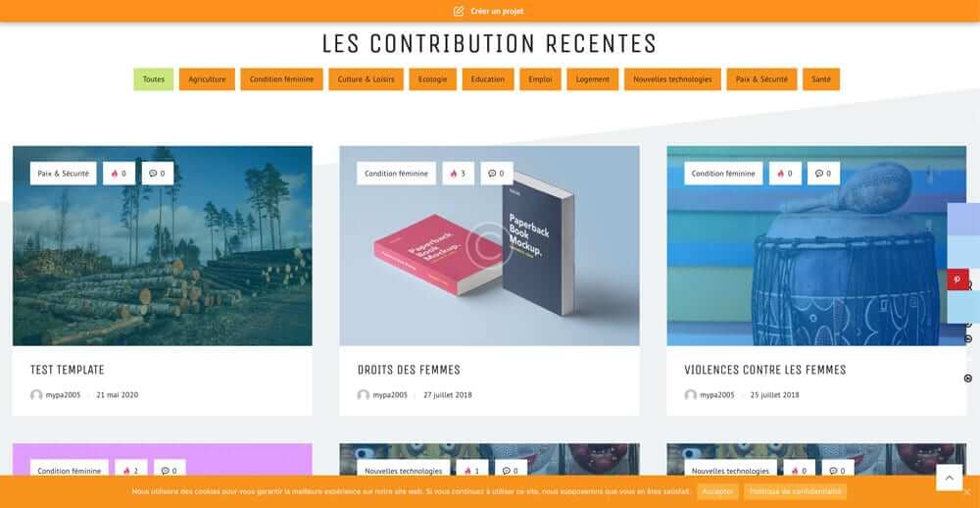This screenshot has width=980, height=508.
Task: Click the flame likes icon on Violences contre les femmes
Action: click(781, 174)
